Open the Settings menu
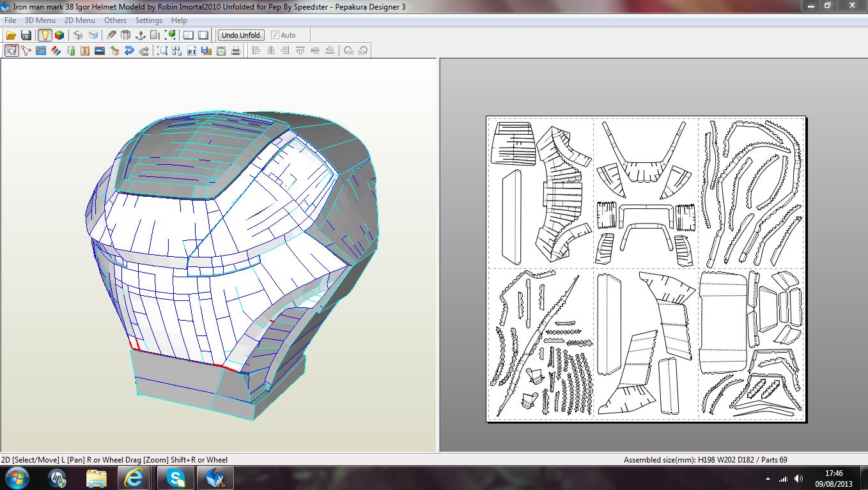The height and width of the screenshot is (490, 868). coord(149,20)
